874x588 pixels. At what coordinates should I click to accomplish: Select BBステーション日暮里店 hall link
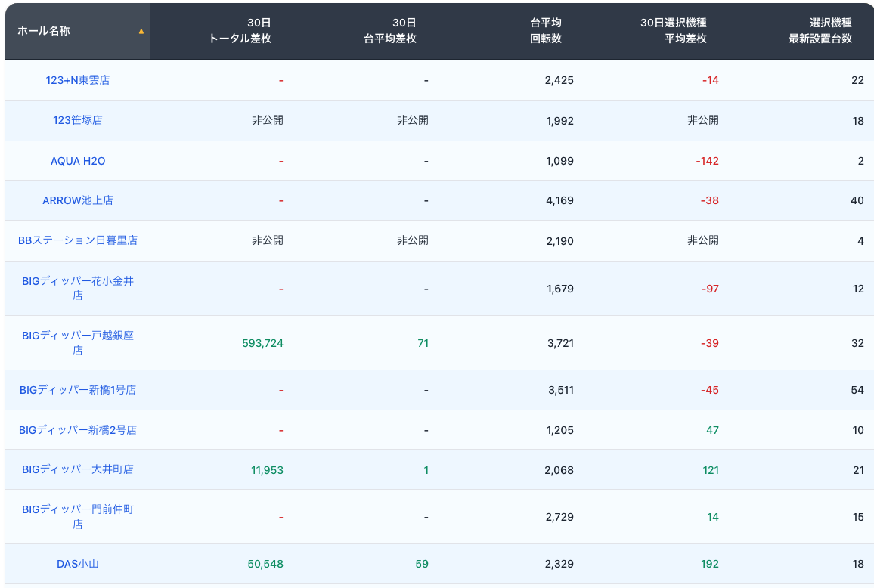[x=78, y=240]
